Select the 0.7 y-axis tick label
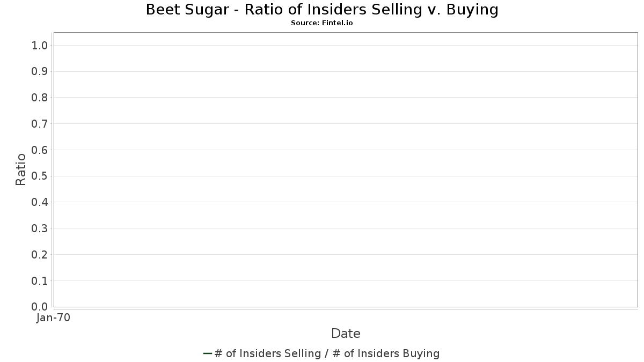This screenshot has height=362, width=644. (40, 124)
